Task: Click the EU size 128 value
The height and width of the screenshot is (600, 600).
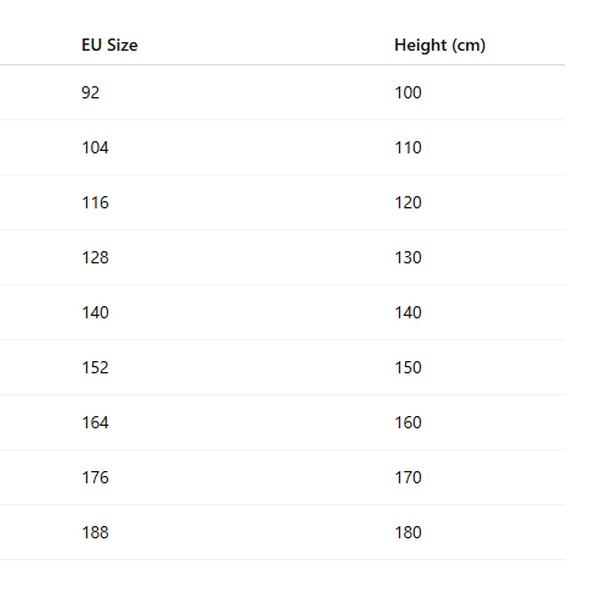Action: click(95, 258)
